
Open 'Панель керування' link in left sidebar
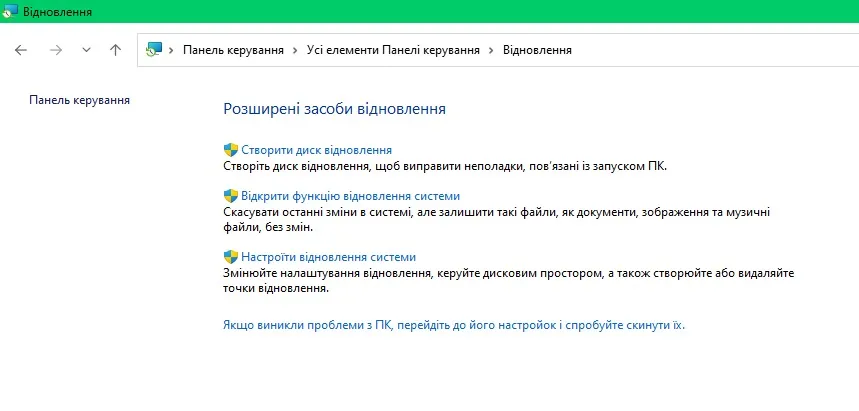click(79, 100)
